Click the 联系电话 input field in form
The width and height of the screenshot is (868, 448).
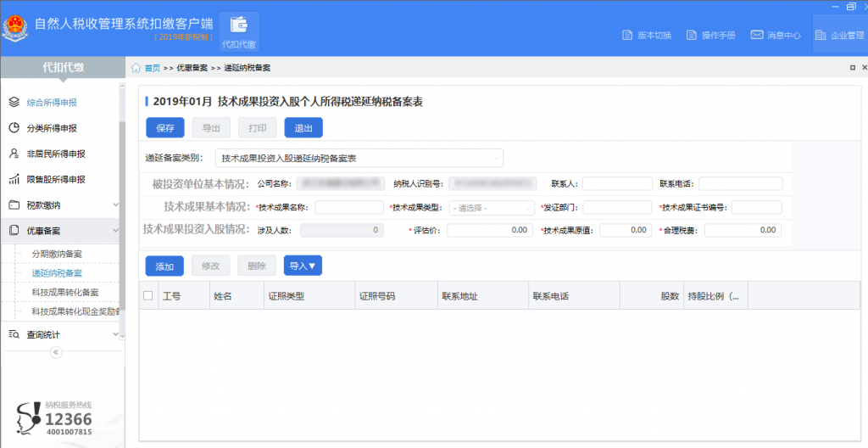tap(741, 183)
